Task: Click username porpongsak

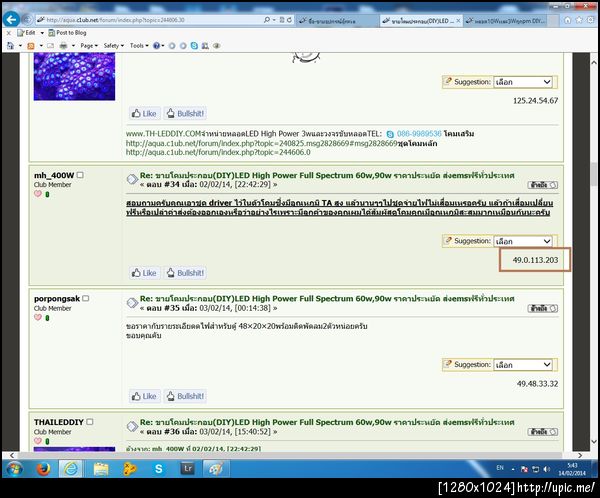Action: [57, 299]
